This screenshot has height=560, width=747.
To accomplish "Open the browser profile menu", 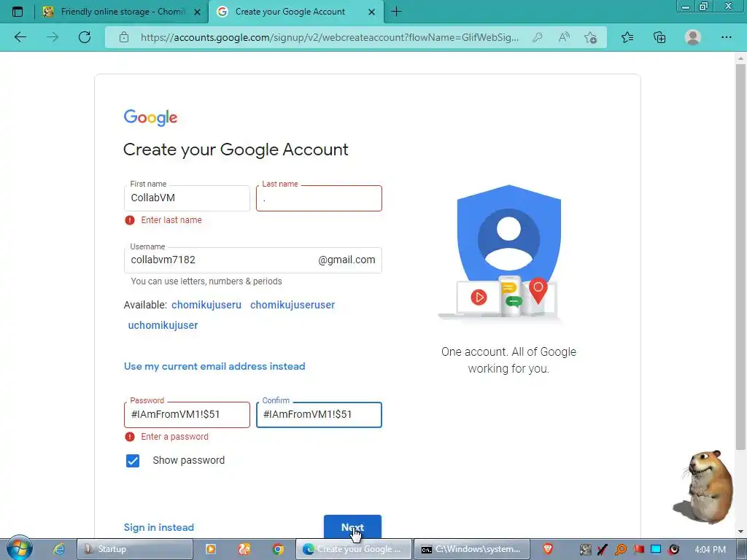I will click(693, 37).
